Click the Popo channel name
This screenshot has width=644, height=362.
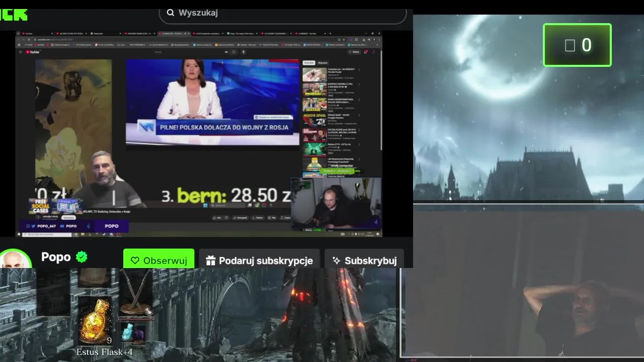tap(56, 257)
